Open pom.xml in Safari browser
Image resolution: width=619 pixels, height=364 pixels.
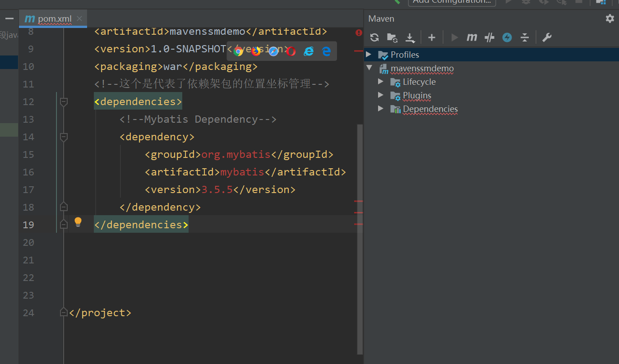click(x=273, y=51)
